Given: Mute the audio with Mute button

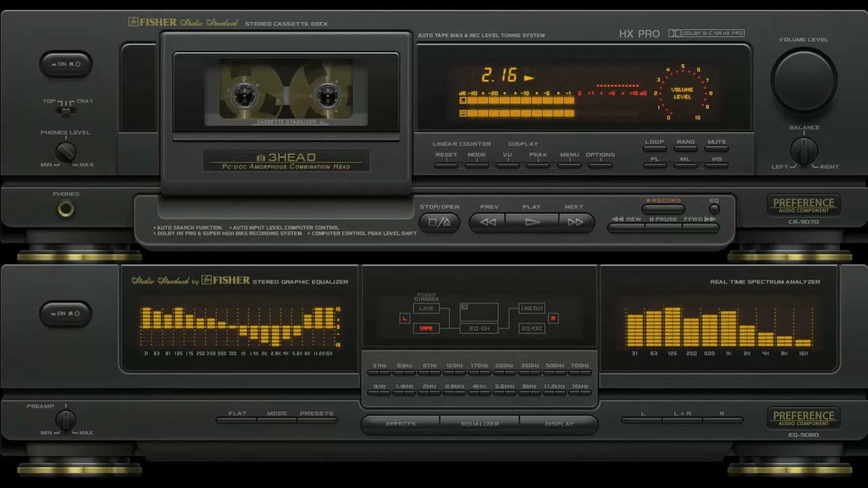Looking at the screenshot, I should (717, 148).
